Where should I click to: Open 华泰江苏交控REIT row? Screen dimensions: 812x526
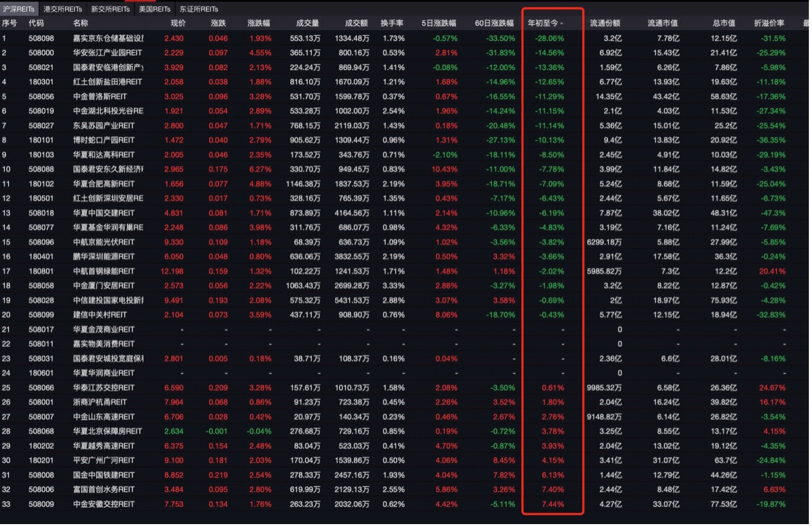coord(405,388)
